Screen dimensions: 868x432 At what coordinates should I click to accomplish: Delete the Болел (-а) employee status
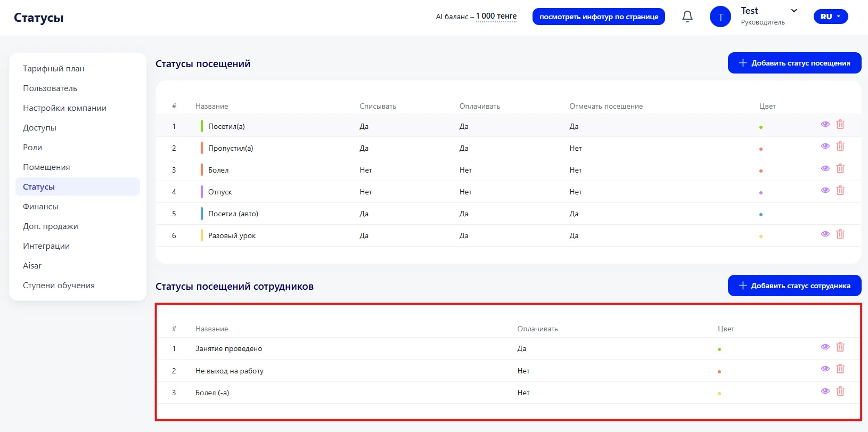840,391
